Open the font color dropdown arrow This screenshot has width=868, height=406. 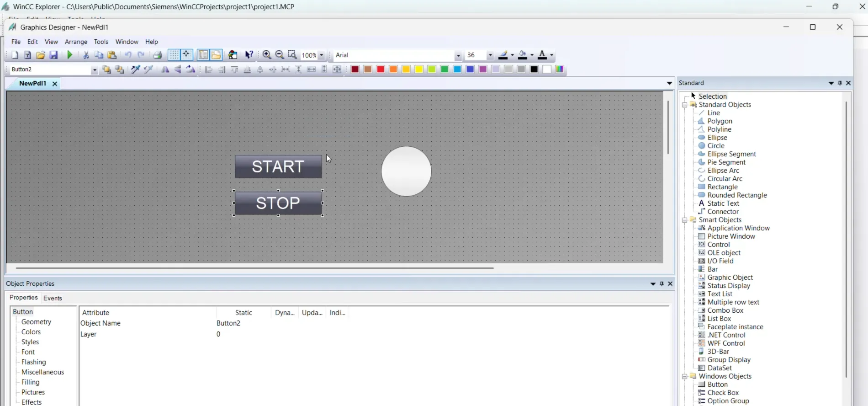point(551,55)
